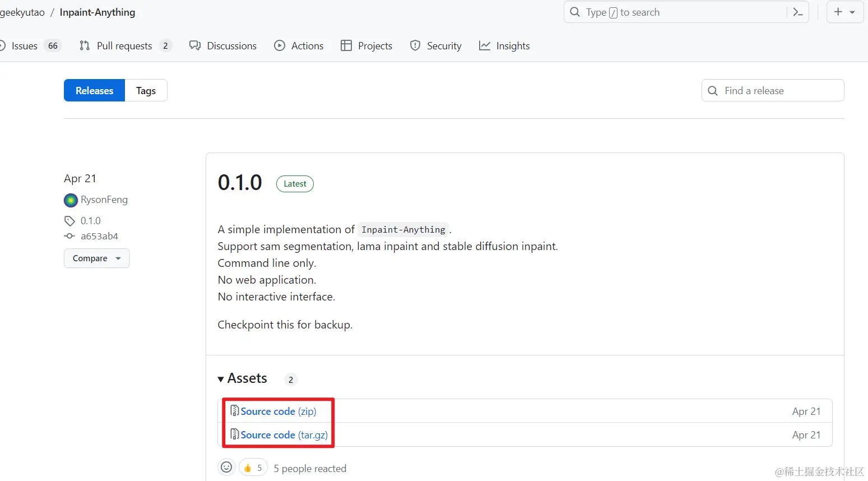Viewport: 868px width, 481px height.
Task: Click the 'Checkpoint this for backup.' line
Action: coord(285,325)
